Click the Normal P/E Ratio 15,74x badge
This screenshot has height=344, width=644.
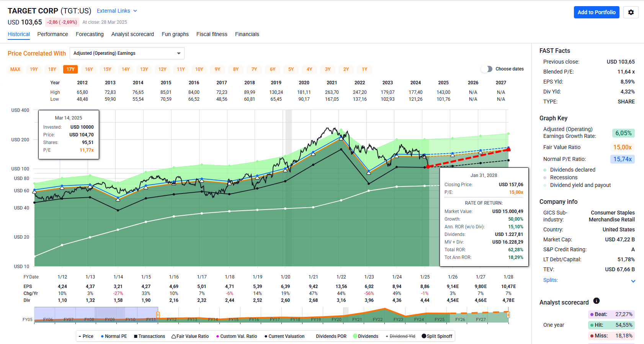(x=622, y=159)
